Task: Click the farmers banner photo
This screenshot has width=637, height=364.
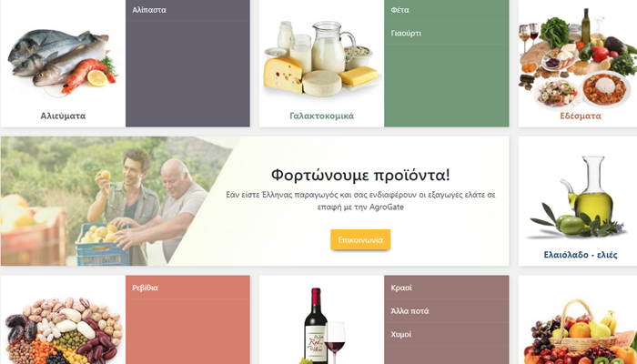Action: [117, 201]
